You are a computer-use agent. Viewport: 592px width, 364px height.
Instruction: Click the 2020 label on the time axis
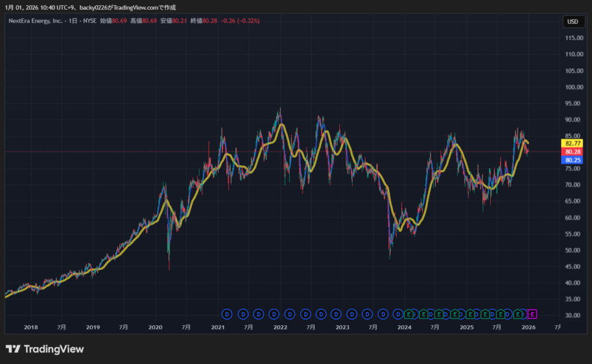point(156,328)
